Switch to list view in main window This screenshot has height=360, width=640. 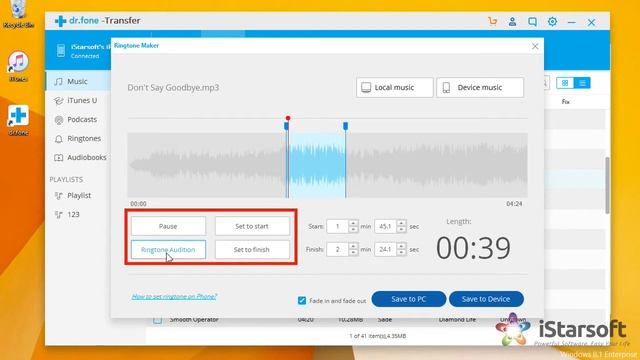click(582, 83)
